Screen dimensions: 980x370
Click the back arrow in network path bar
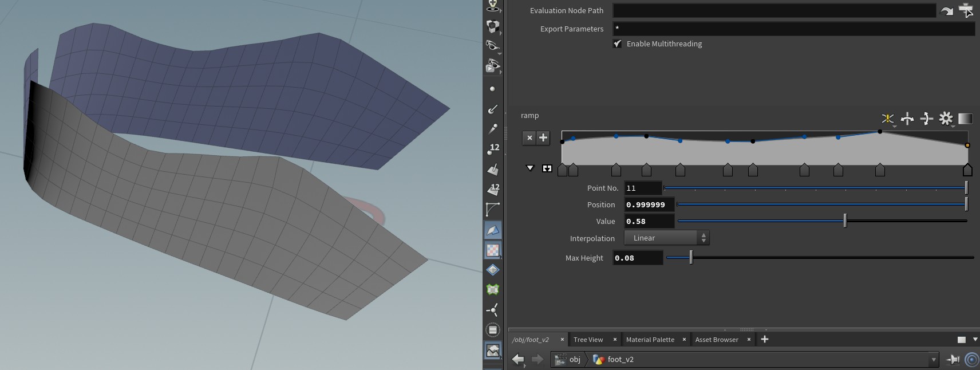(x=518, y=359)
